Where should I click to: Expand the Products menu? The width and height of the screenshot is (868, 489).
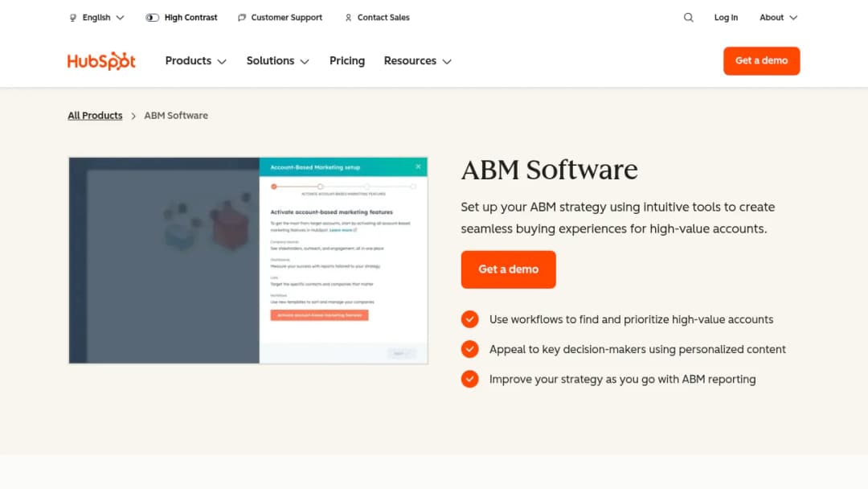196,61
